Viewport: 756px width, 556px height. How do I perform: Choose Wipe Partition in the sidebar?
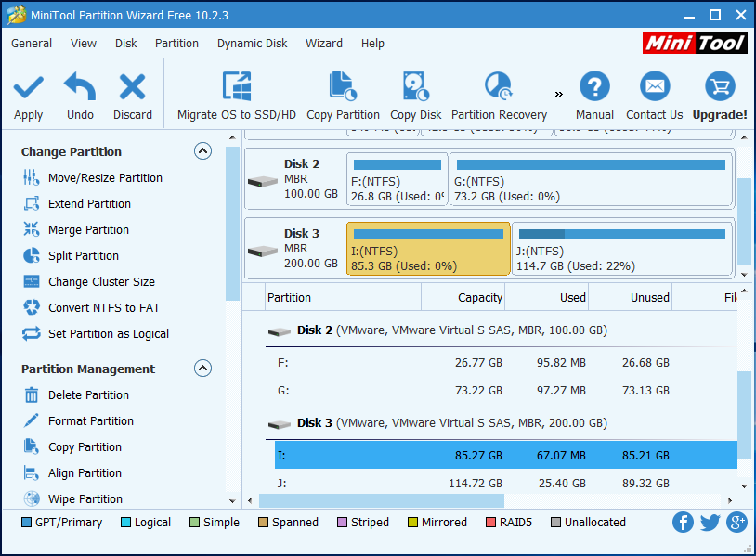pyautogui.click(x=72, y=499)
